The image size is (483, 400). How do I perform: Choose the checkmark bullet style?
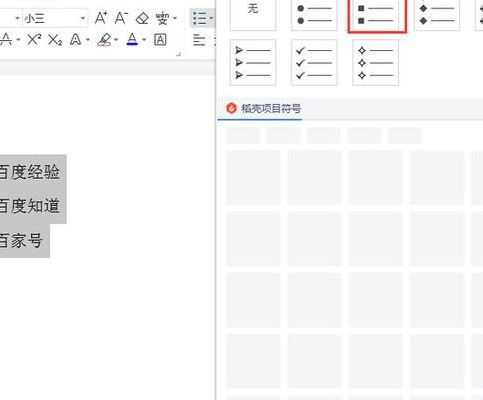pyautogui.click(x=314, y=63)
